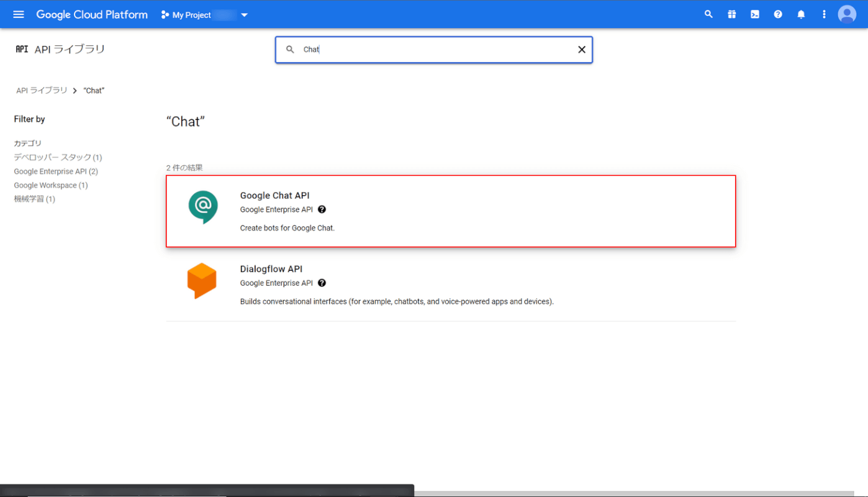The height and width of the screenshot is (497, 868).
Task: Click the API icon next to API ライブラリ heading
Action: pyautogui.click(x=22, y=49)
